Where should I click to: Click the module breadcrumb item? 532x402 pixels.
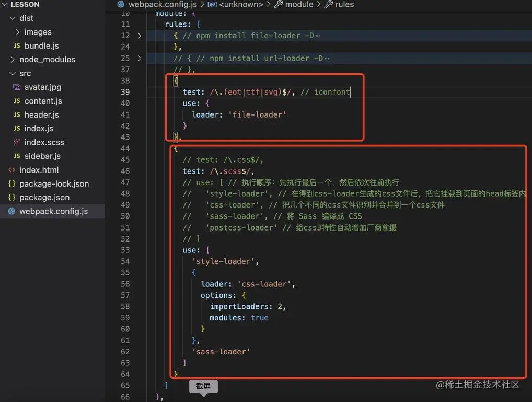[x=299, y=4]
